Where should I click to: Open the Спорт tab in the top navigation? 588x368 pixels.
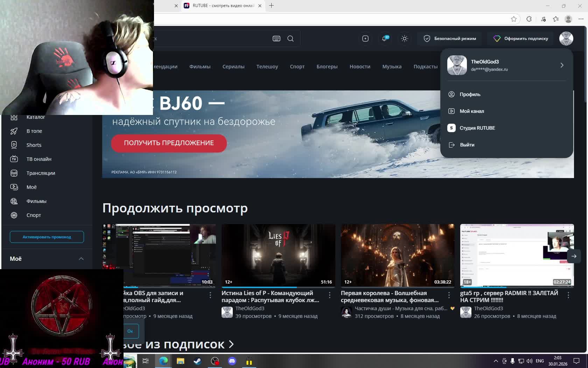pos(297,67)
